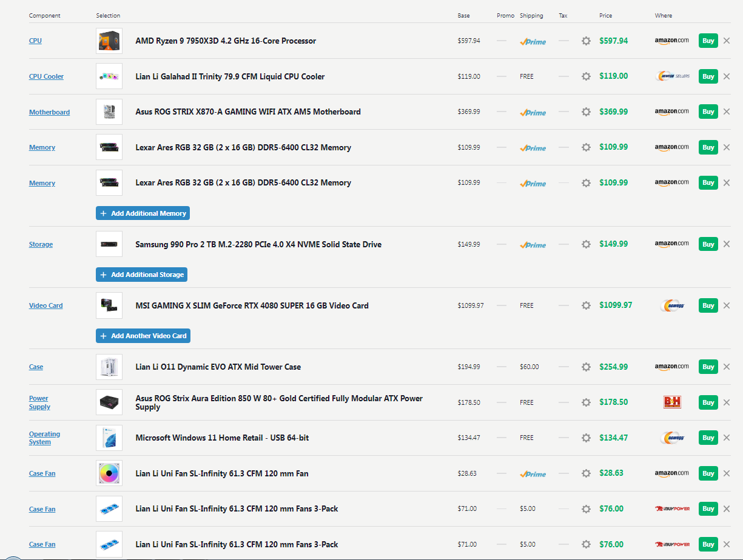Buy the Lian Li O11 Dynamic EVO case

pos(708,366)
